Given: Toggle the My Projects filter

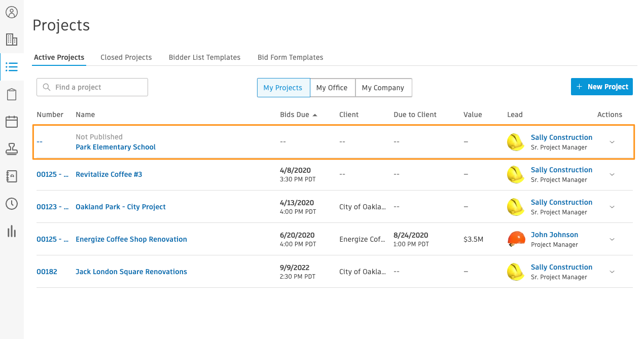Looking at the screenshot, I should (283, 88).
